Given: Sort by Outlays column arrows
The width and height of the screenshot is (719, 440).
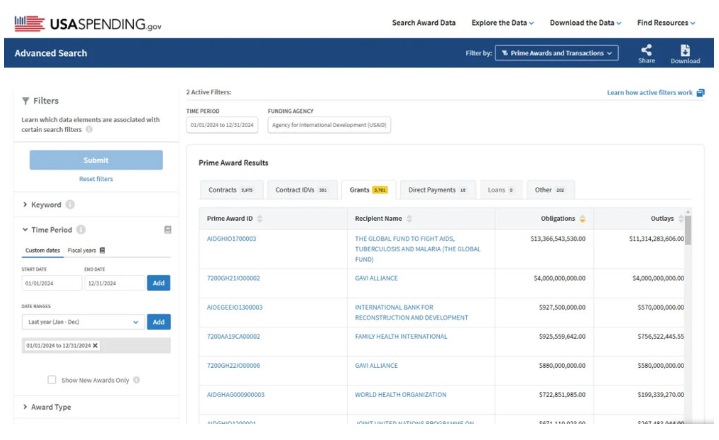Looking at the screenshot, I should (680, 219).
